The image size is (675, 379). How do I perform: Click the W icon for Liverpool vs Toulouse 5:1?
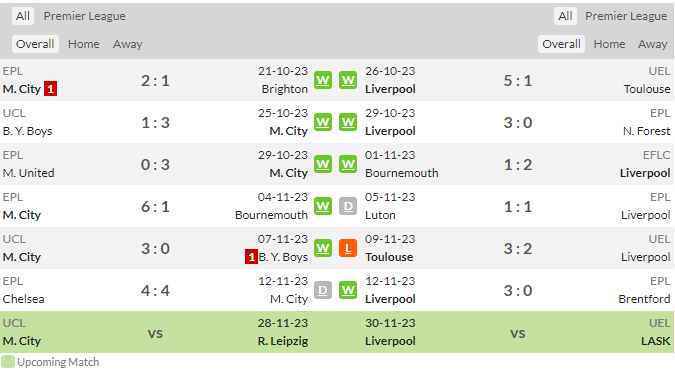pyautogui.click(x=348, y=80)
